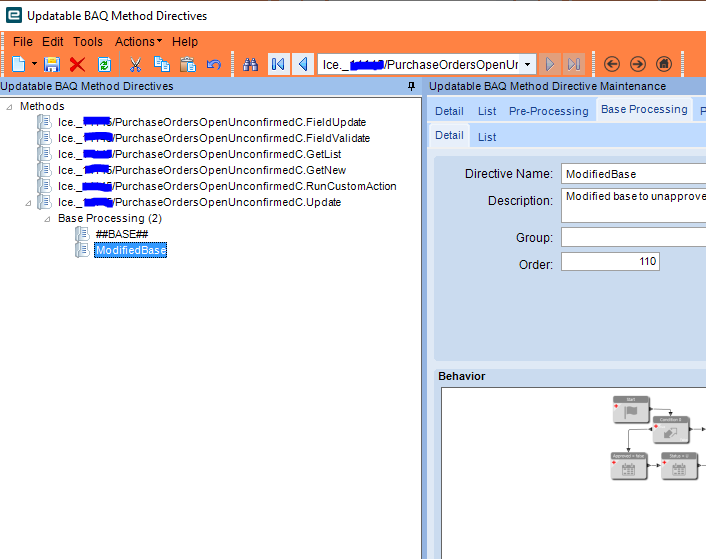This screenshot has width=706, height=559.
Task: Select the inner Detail sub-tab
Action: tap(449, 135)
